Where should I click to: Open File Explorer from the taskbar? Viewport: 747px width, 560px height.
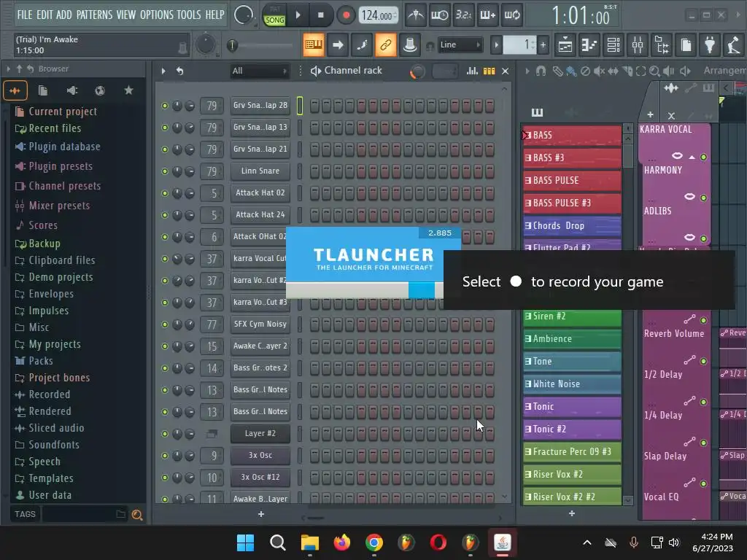click(309, 542)
